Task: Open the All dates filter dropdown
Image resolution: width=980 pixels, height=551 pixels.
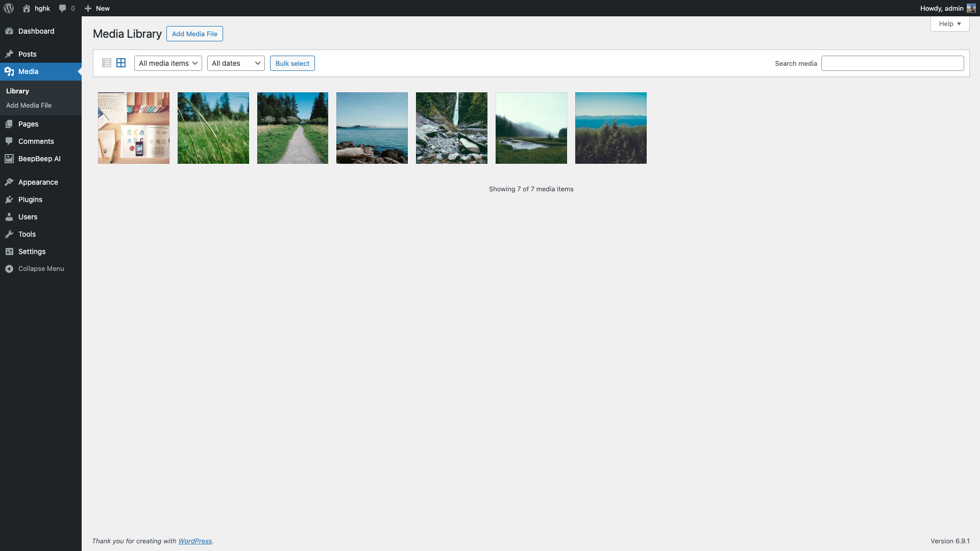Action: pyautogui.click(x=235, y=63)
